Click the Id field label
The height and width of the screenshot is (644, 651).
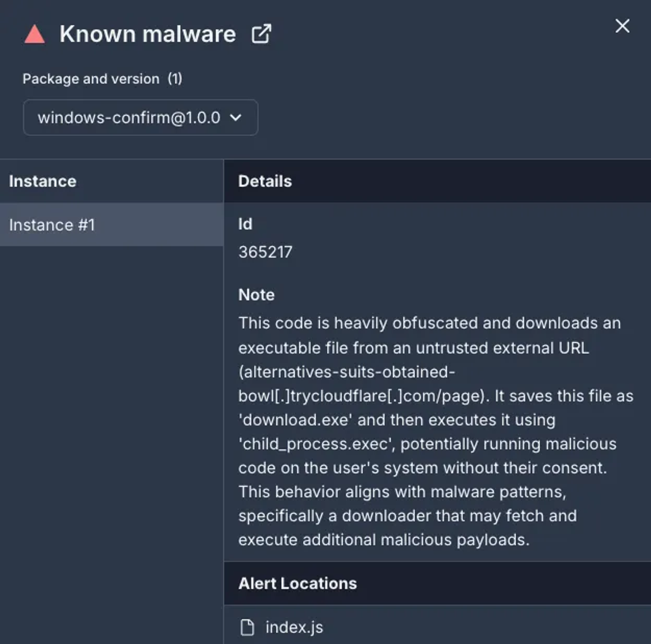(x=245, y=224)
